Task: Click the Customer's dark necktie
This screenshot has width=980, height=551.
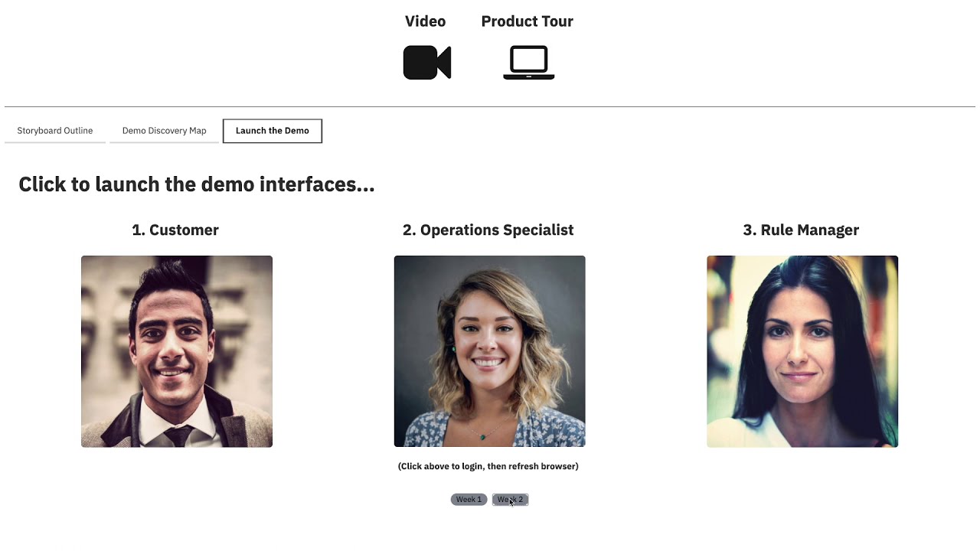Action: [178, 436]
